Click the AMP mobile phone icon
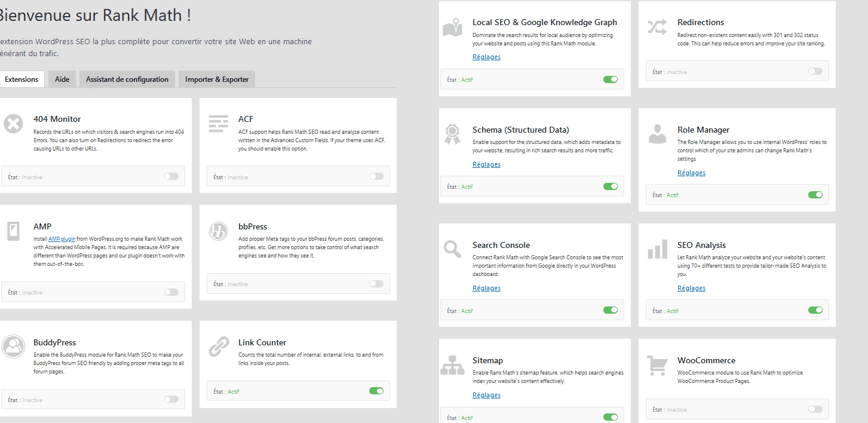The height and width of the screenshot is (423, 868). click(x=13, y=231)
